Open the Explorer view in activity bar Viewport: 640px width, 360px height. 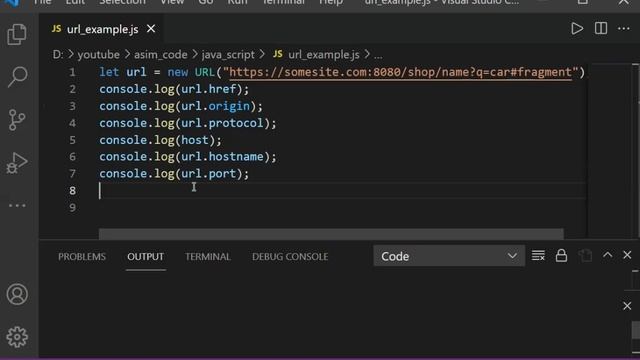coord(17,34)
